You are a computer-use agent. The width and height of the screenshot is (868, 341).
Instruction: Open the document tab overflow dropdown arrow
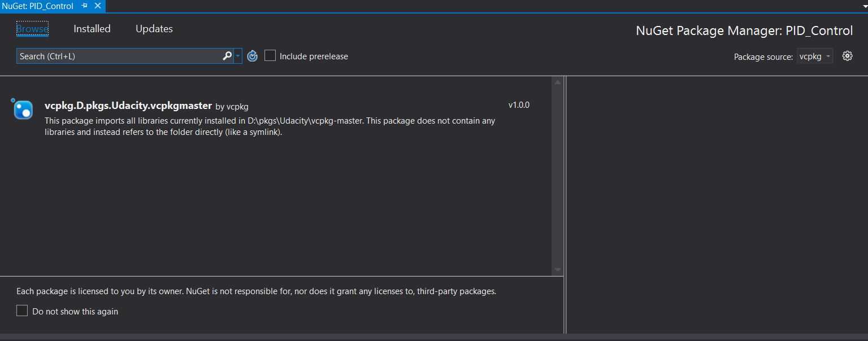(x=864, y=6)
